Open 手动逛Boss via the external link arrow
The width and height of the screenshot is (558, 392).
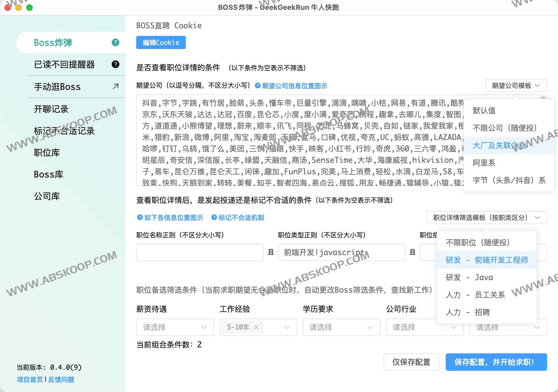[115, 87]
